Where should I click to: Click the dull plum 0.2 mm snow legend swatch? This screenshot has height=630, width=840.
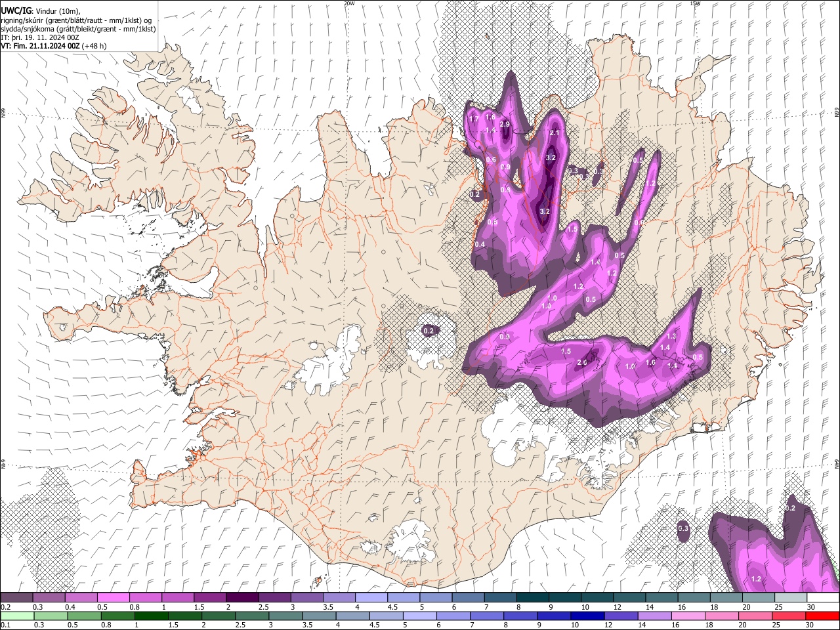[16, 598]
